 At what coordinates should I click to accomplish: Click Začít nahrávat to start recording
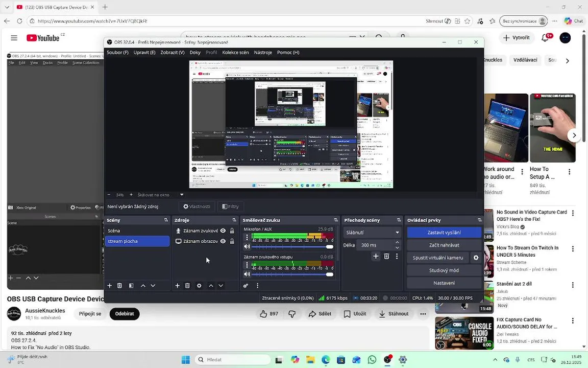pos(444,245)
